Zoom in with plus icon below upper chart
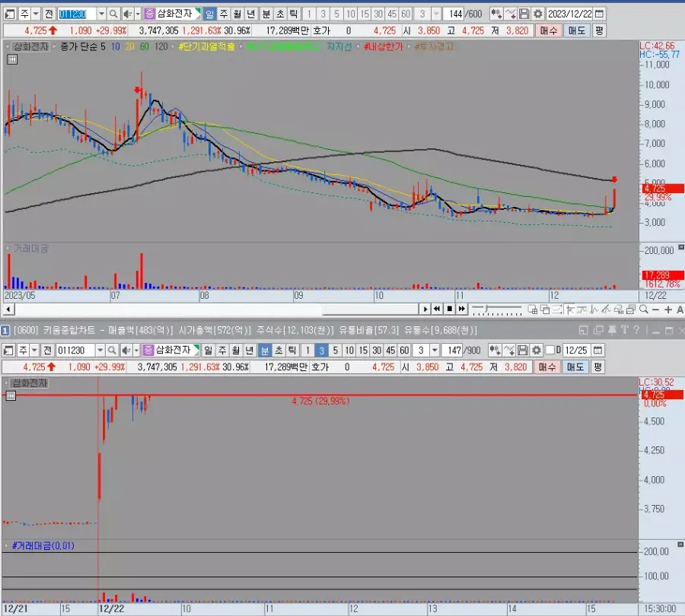The image size is (685, 616). coord(668,310)
